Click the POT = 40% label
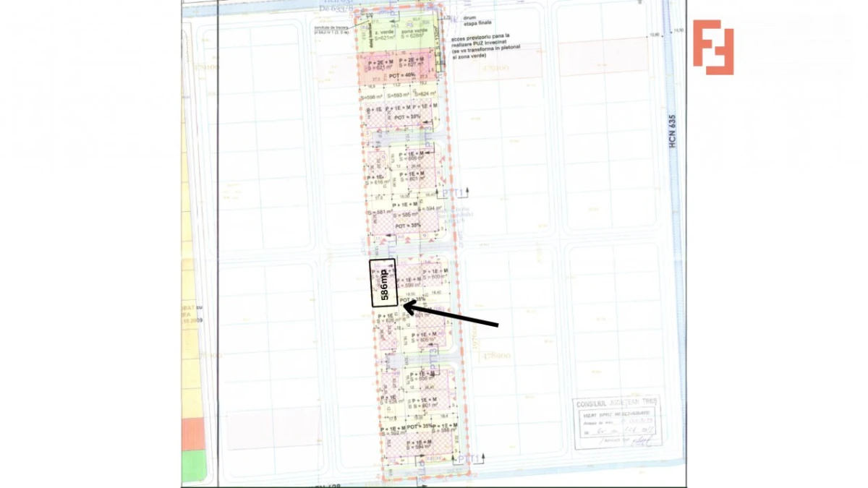 click(402, 75)
